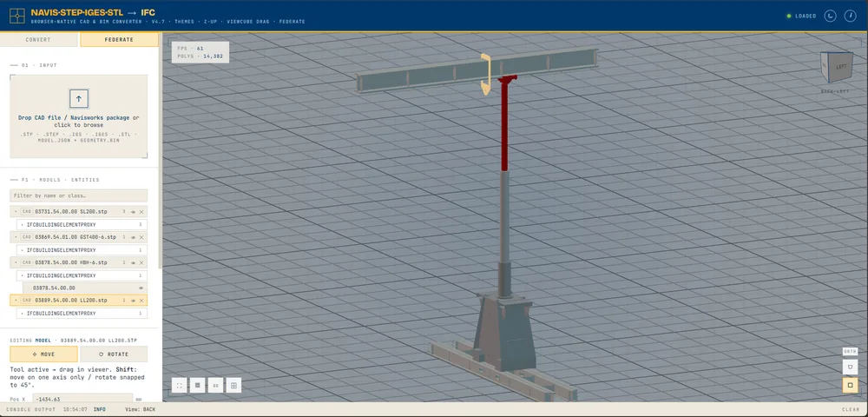Click the perspective view icon at bottom right
Image resolution: width=868 pixels, height=417 pixels.
coord(850,367)
